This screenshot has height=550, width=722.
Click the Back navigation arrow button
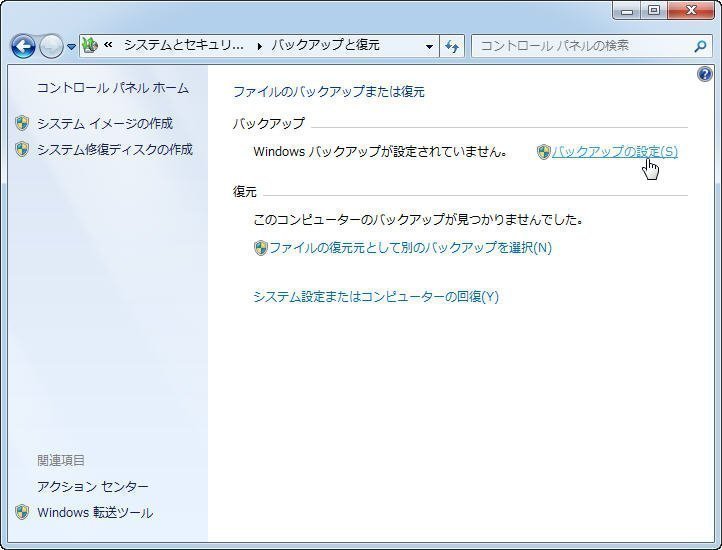(x=23, y=46)
